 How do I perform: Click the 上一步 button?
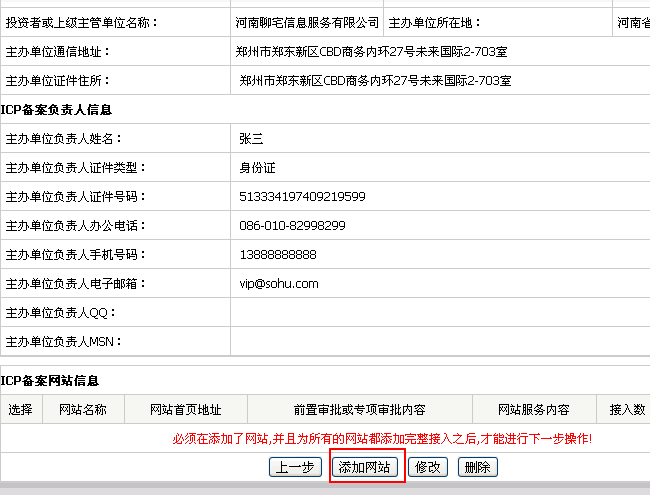pyautogui.click(x=296, y=467)
